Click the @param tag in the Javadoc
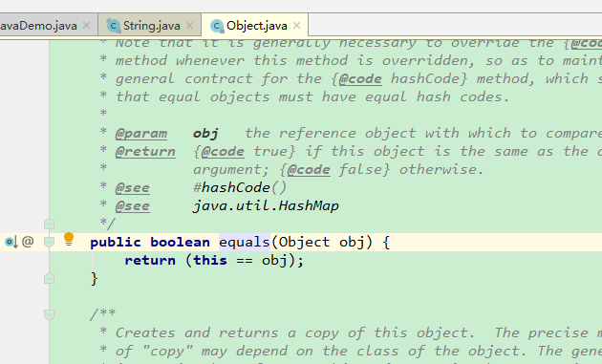602x364 pixels. (x=141, y=133)
